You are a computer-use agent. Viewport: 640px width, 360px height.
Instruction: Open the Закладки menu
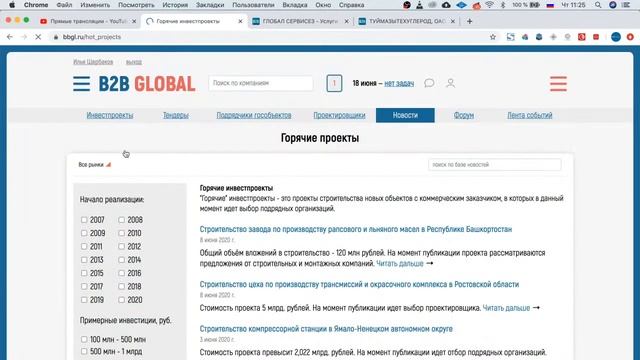click(210, 5)
